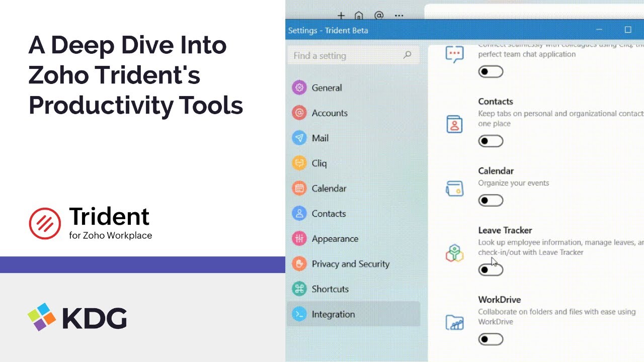
Task: Click the plus icon above Settings window
Action: [341, 16]
